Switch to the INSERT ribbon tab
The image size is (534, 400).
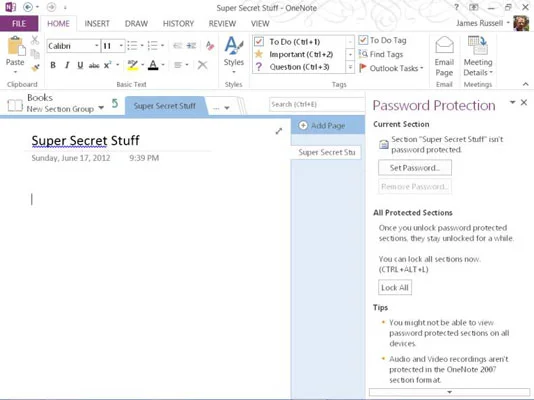[97, 23]
